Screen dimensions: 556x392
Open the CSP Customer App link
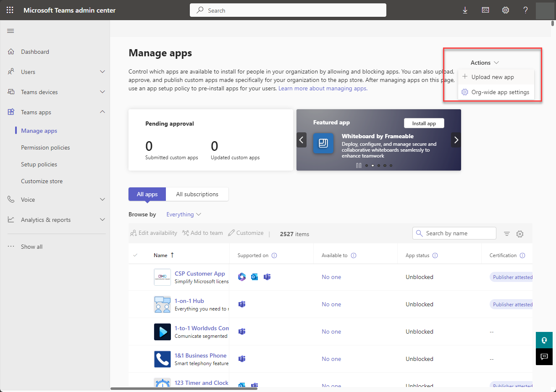click(x=200, y=274)
